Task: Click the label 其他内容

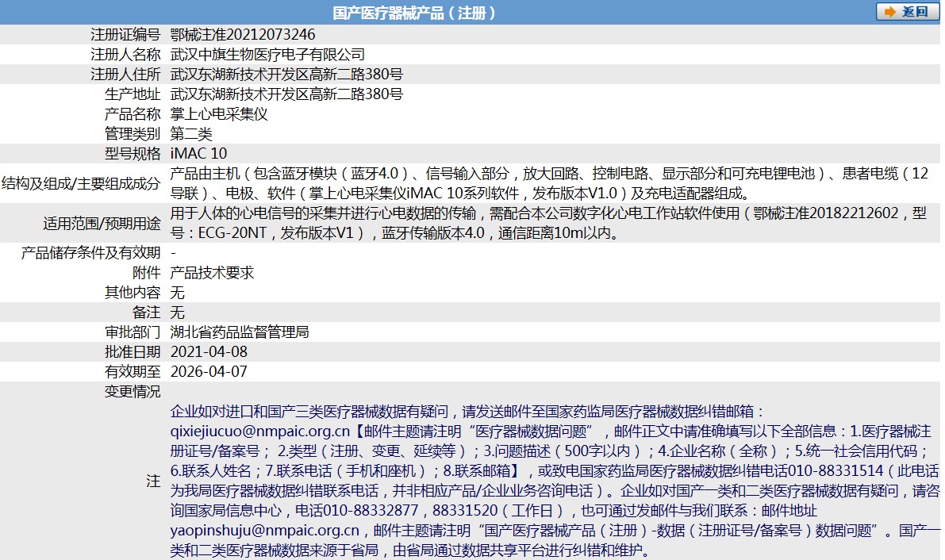Action: click(133, 293)
